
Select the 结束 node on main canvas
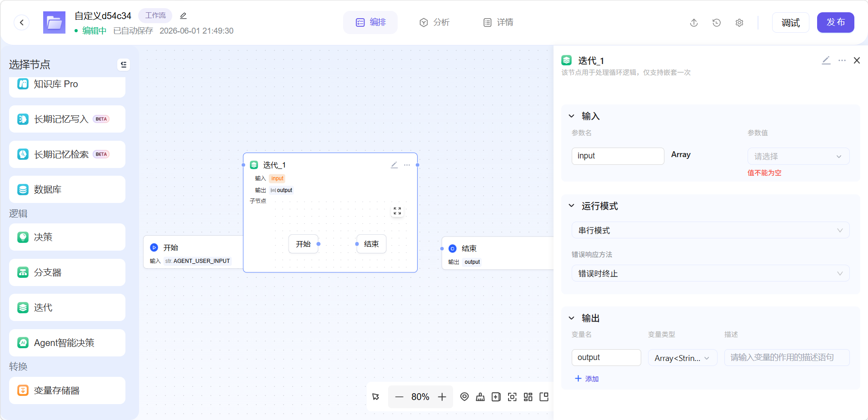pos(498,253)
